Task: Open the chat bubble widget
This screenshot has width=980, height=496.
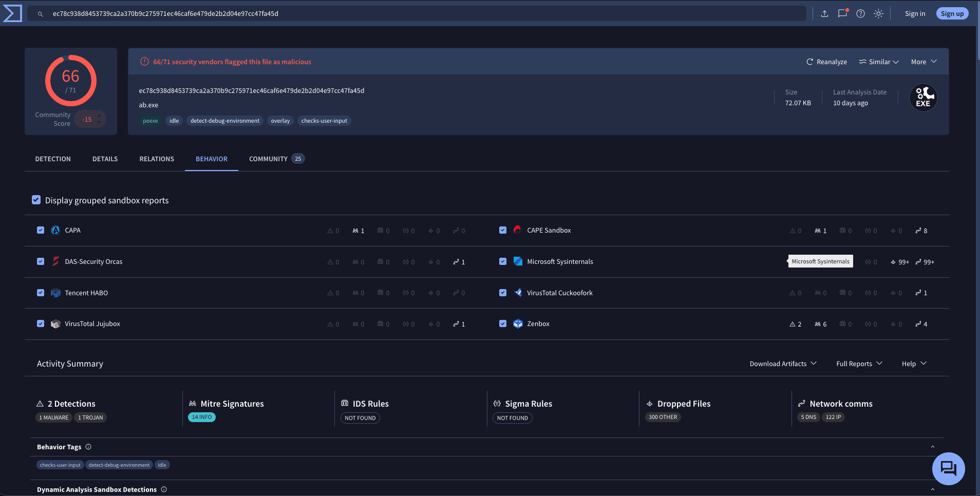Action: pyautogui.click(x=948, y=468)
